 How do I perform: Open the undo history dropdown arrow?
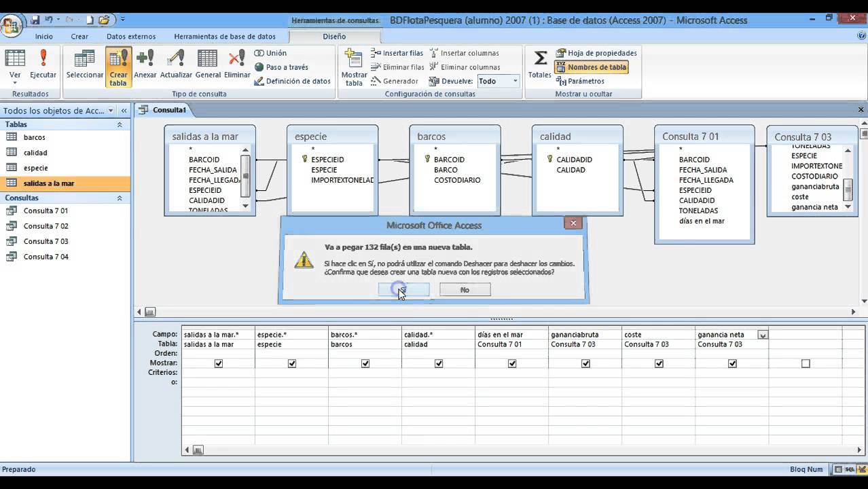click(58, 20)
